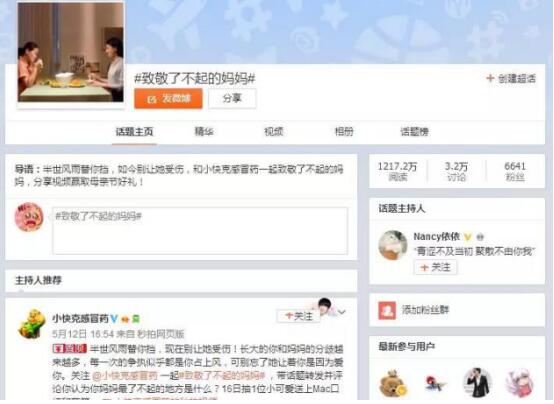Open the teddy bear participant avatar
The image size is (554, 404).
[x=393, y=383]
